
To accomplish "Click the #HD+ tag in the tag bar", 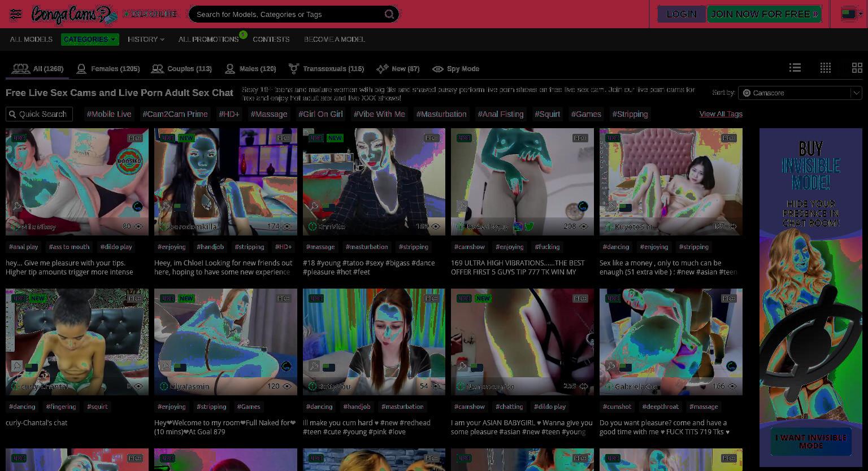I will click(x=229, y=114).
